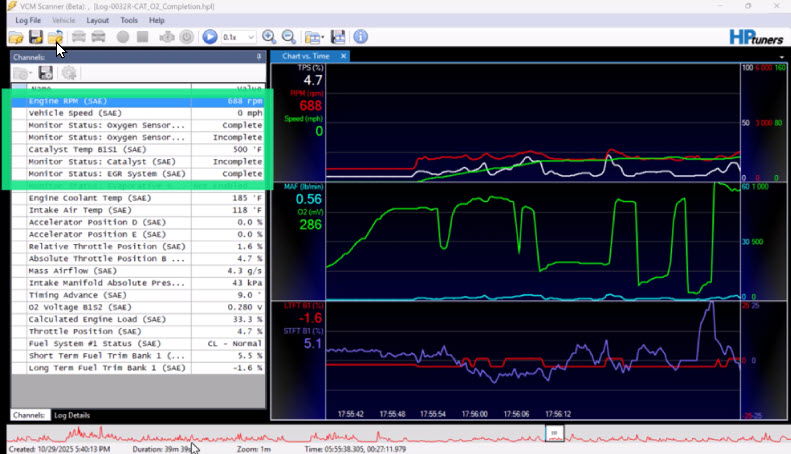Image resolution: width=791 pixels, height=454 pixels.
Task: Open the Layout menu
Action: point(97,20)
